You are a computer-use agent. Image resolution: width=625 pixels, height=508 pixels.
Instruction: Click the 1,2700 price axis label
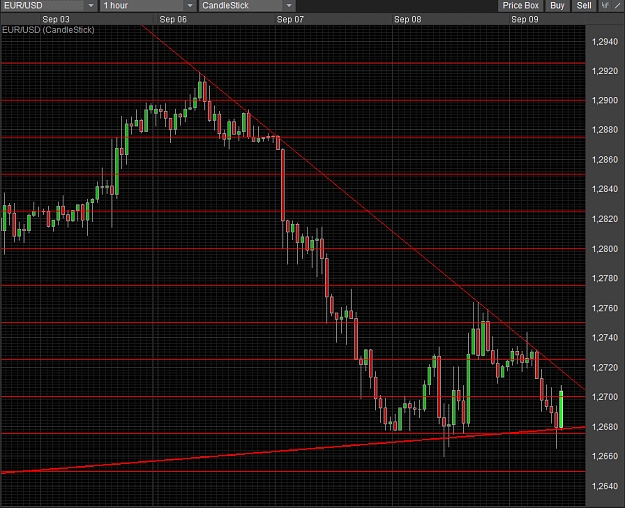pyautogui.click(x=605, y=397)
